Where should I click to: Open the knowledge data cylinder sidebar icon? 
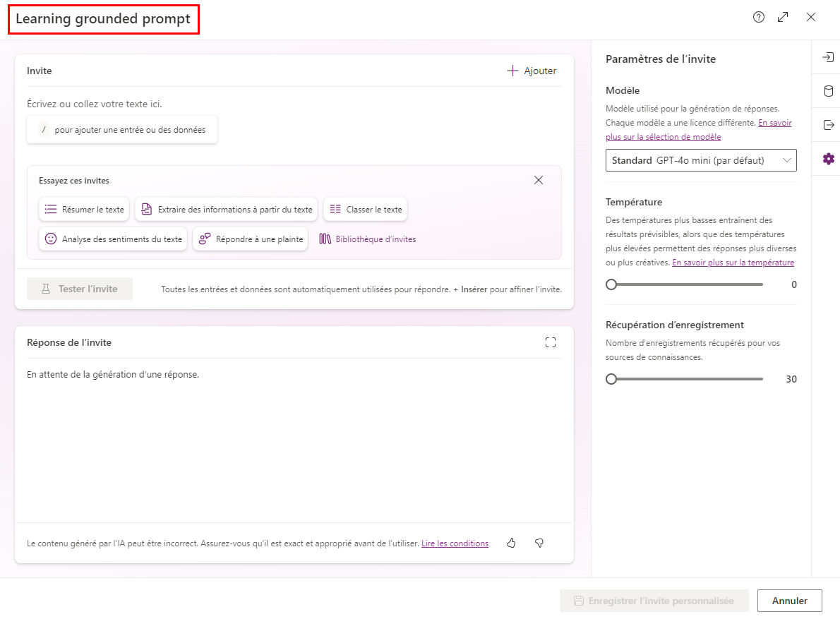click(828, 91)
